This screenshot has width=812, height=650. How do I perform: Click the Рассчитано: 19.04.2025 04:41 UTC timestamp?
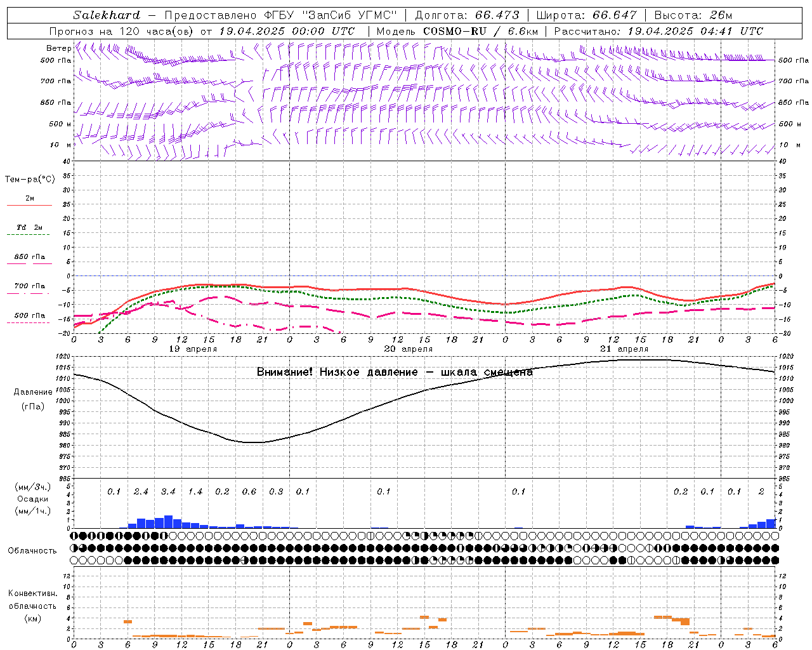[658, 31]
